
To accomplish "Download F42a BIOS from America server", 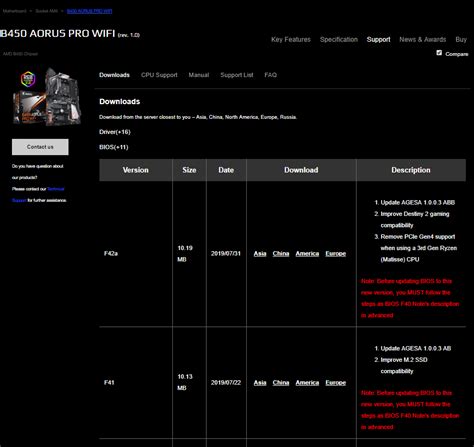I will click(x=307, y=254).
